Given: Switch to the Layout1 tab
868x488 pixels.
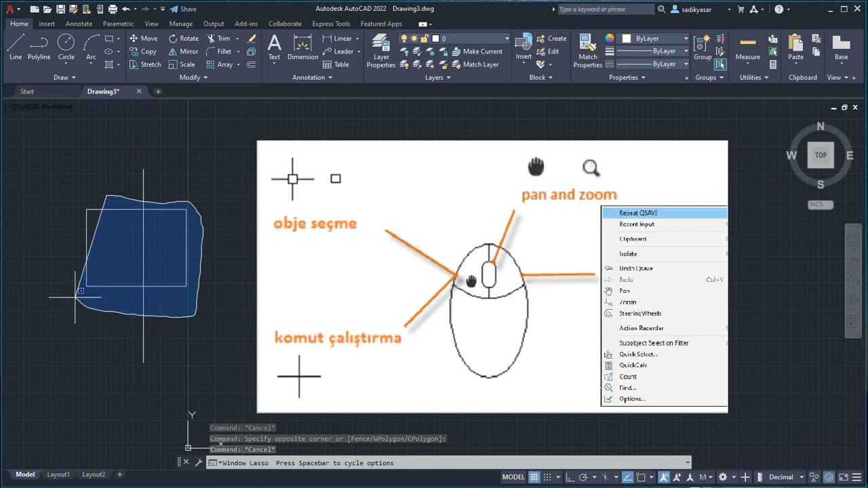Looking at the screenshot, I should coord(58,474).
